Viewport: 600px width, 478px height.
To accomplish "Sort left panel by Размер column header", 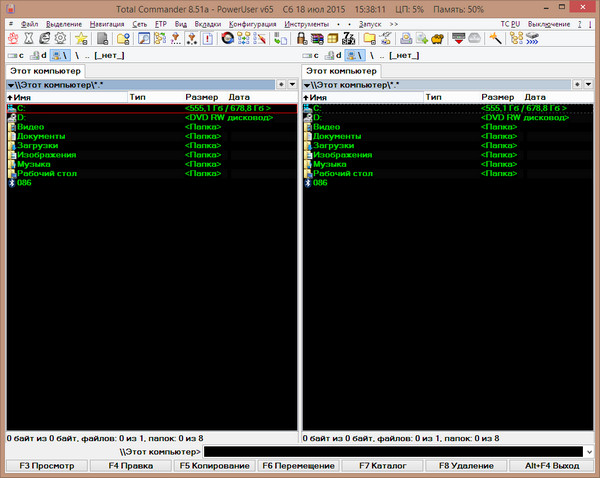I will [200, 98].
